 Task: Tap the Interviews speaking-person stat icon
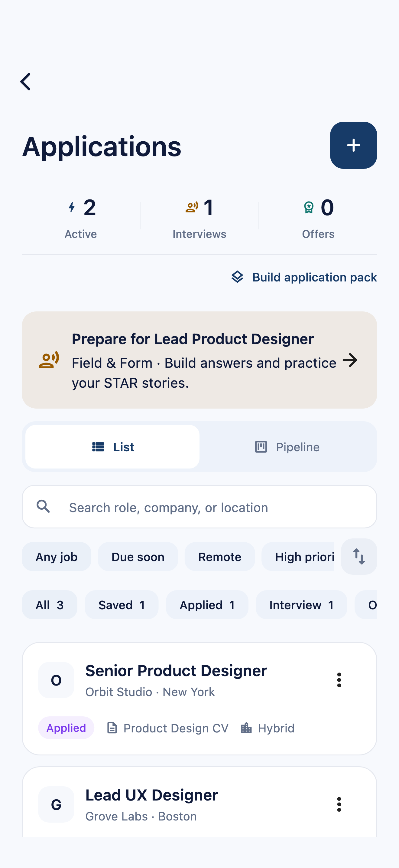pos(192,207)
